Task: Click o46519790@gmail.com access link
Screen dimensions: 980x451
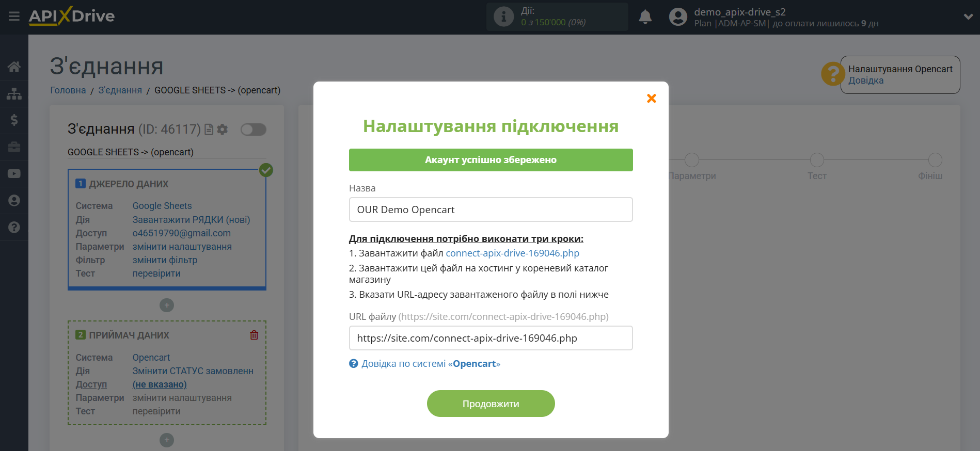Action: coord(182,233)
